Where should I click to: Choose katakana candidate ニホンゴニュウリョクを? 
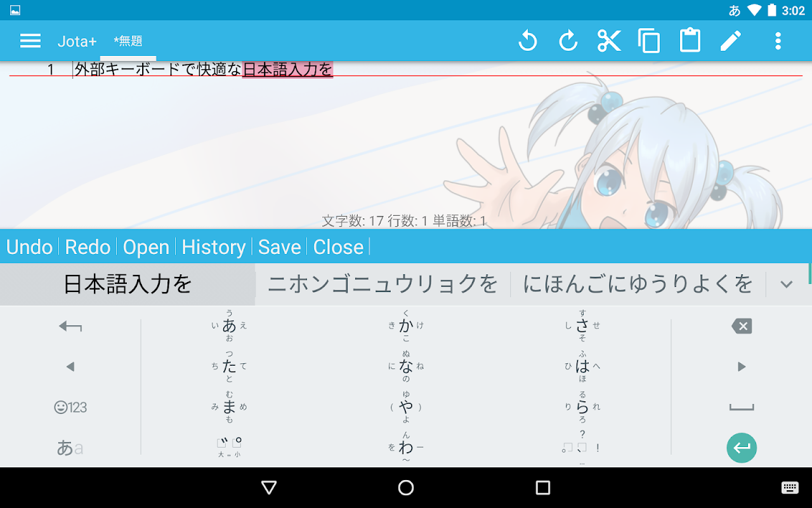[x=383, y=284]
